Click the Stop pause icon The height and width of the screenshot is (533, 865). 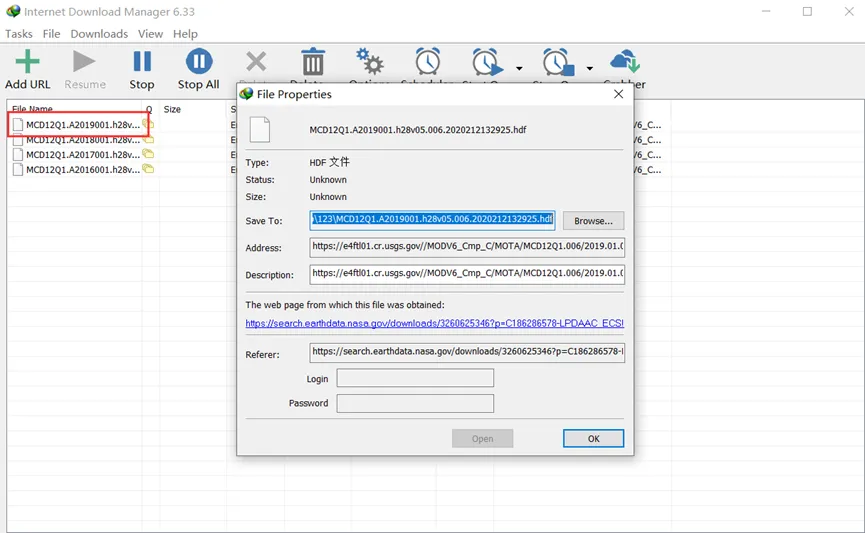click(x=142, y=61)
